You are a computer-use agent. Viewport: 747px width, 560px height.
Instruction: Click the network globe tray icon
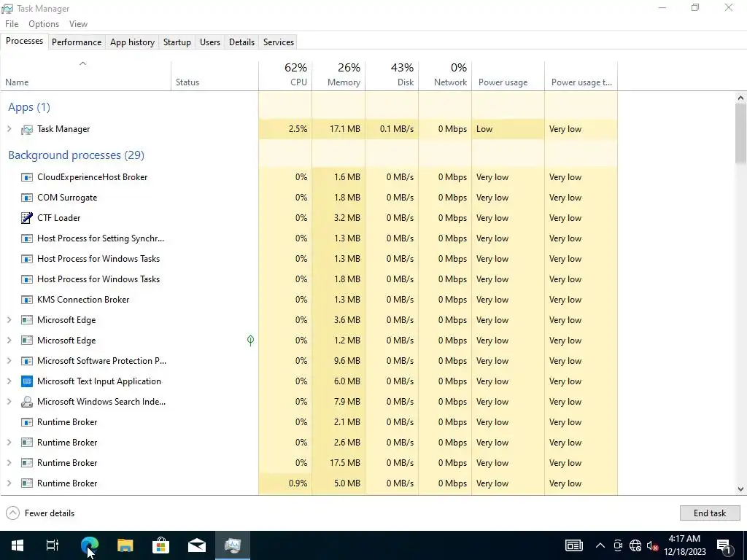(635, 545)
